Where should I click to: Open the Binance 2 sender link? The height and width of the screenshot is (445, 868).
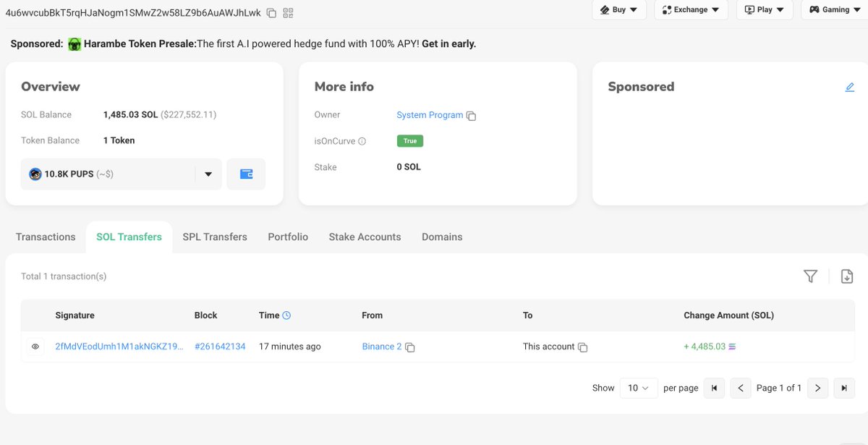tap(382, 347)
